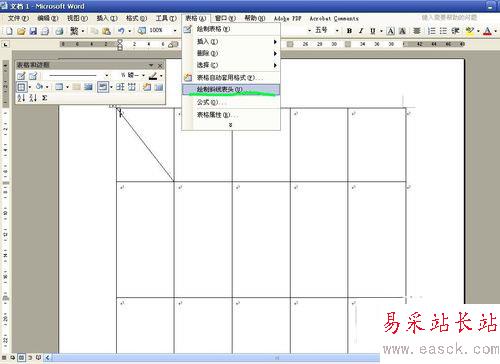Screen dimensions: 500x364
Task: Open the border type dropdown arrow
Action: point(30,87)
